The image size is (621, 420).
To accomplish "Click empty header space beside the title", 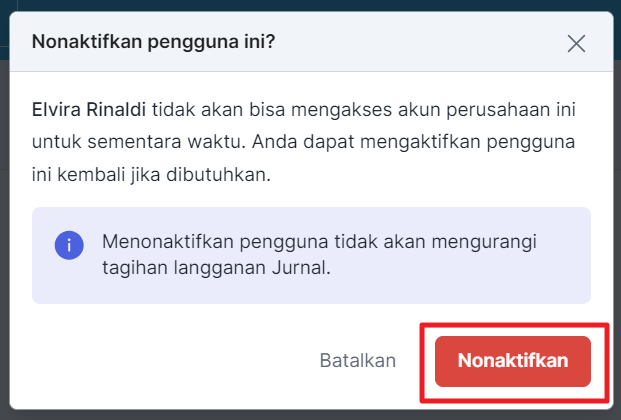I will click(x=420, y=42).
